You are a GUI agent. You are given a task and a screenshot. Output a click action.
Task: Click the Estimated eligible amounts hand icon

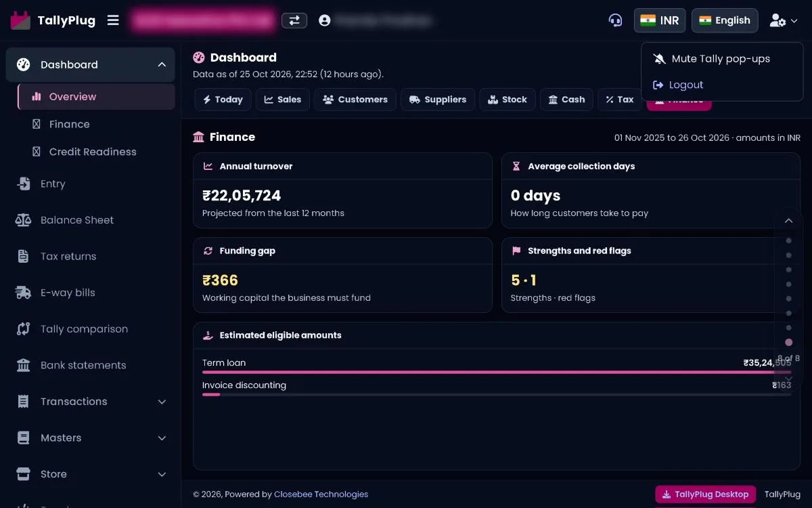(x=208, y=335)
